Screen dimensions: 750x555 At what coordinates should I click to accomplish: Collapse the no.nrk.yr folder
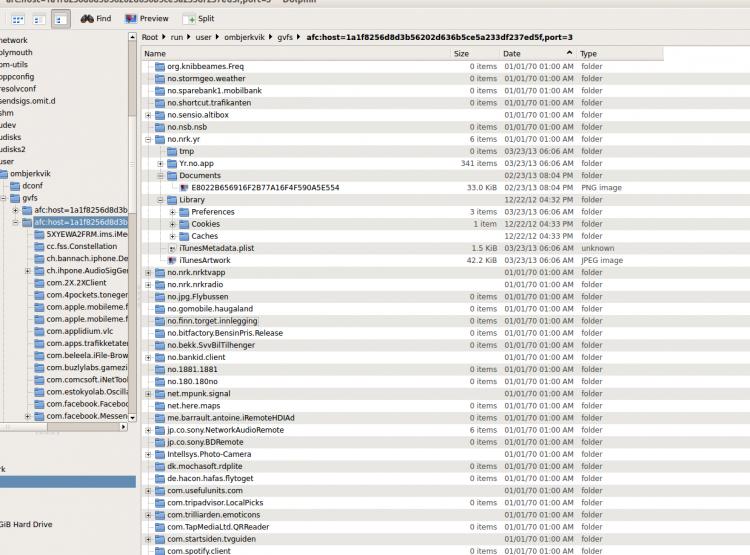148,139
